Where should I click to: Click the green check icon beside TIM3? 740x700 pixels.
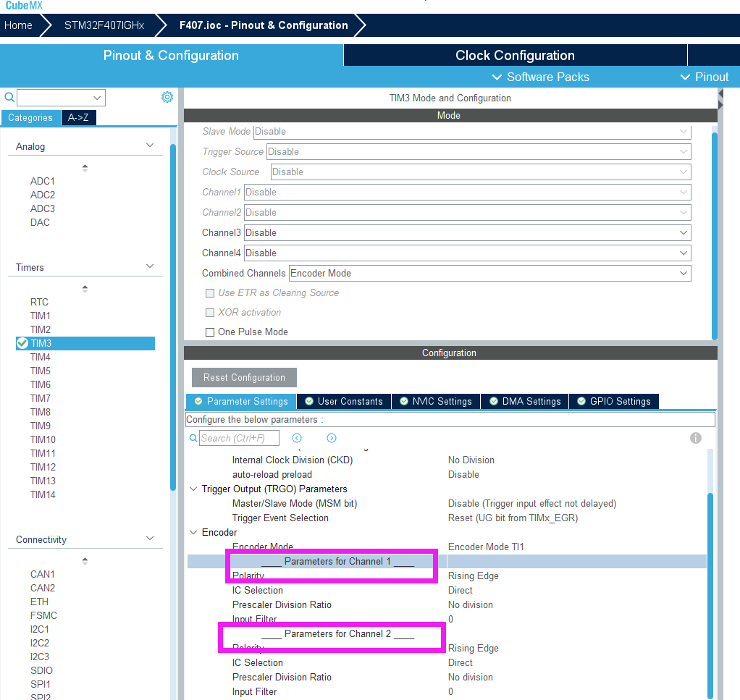coord(22,343)
